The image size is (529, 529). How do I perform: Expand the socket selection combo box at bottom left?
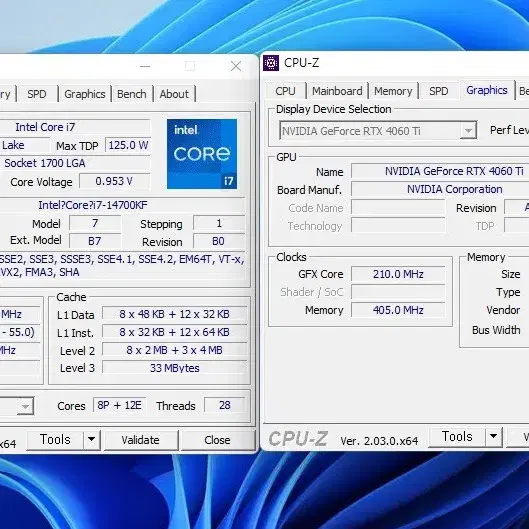coord(25,406)
